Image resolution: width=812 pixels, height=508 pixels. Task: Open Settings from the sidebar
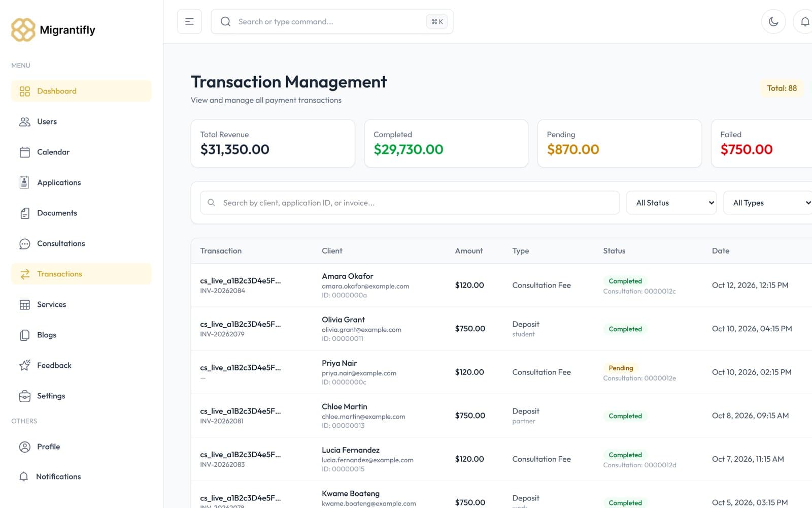click(81, 396)
